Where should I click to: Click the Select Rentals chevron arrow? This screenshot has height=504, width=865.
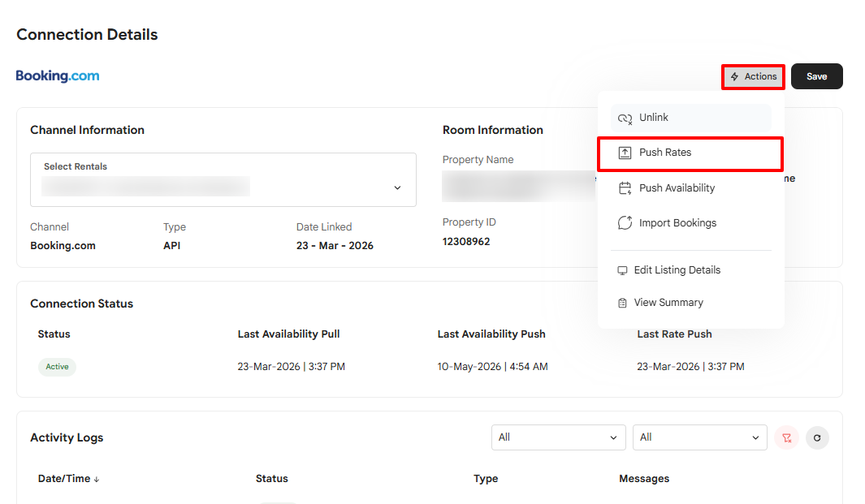pyautogui.click(x=397, y=188)
